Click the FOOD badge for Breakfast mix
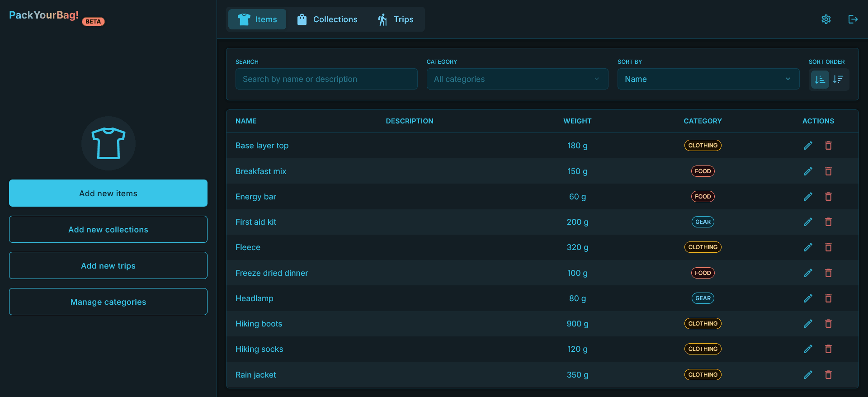The width and height of the screenshot is (868, 397). pyautogui.click(x=703, y=171)
